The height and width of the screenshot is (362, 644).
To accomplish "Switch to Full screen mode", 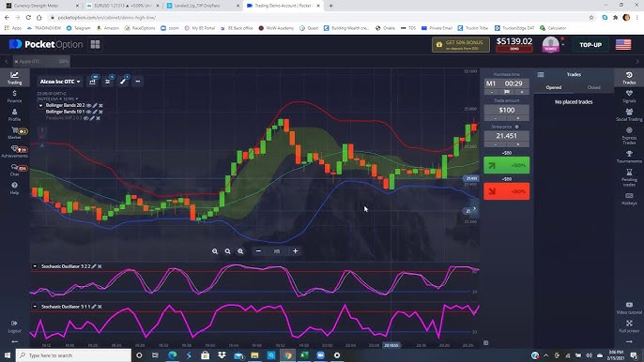I will pyautogui.click(x=629, y=326).
